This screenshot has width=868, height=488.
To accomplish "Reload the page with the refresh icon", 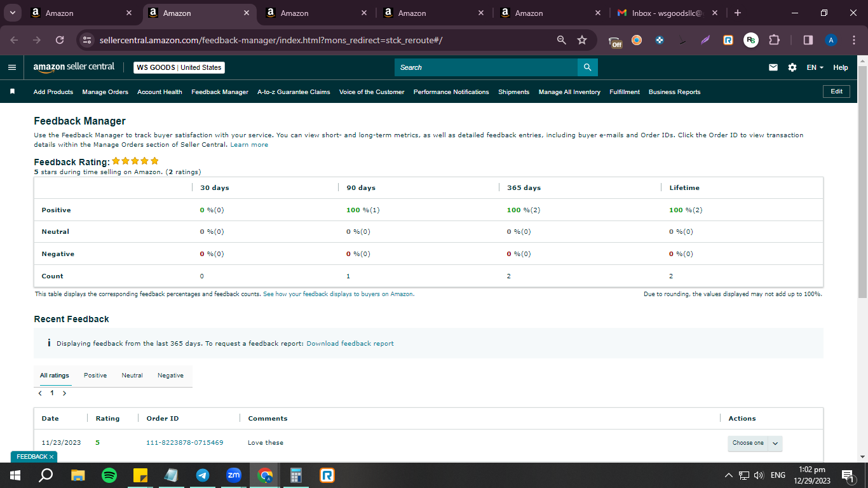I will tap(60, 40).
